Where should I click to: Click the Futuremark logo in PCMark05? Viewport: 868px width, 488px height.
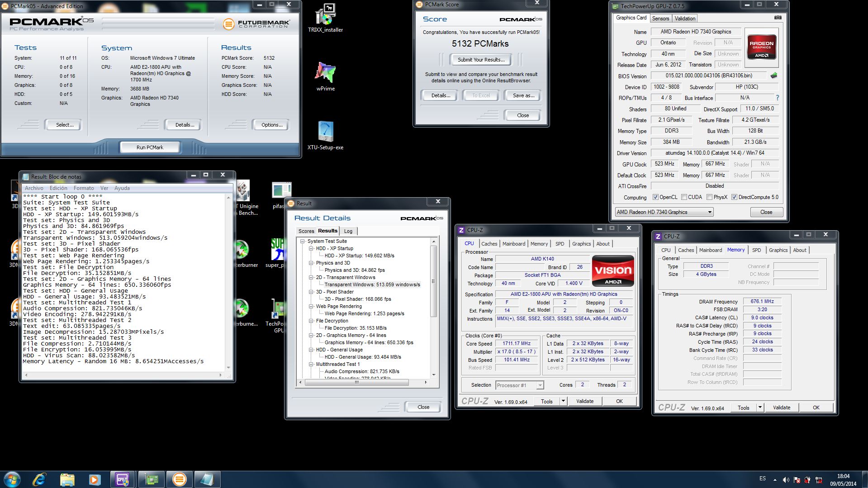tap(257, 24)
